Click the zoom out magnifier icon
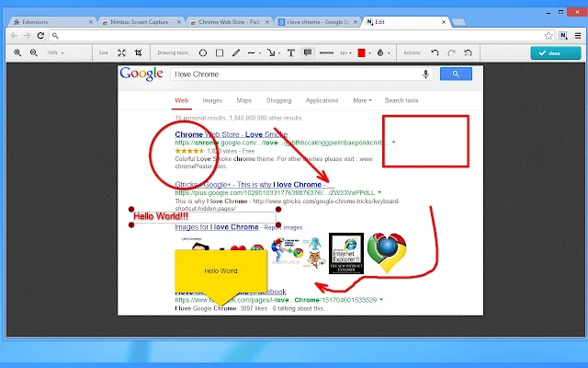588x368 pixels. [x=34, y=53]
